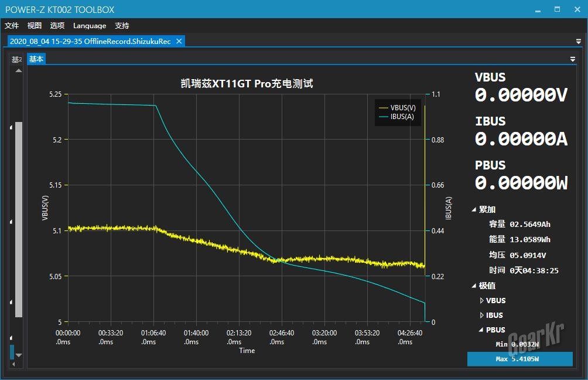Screen dimensions: 588x380
Task: Click the 容量 02.5649Ah value
Action: click(x=530, y=225)
